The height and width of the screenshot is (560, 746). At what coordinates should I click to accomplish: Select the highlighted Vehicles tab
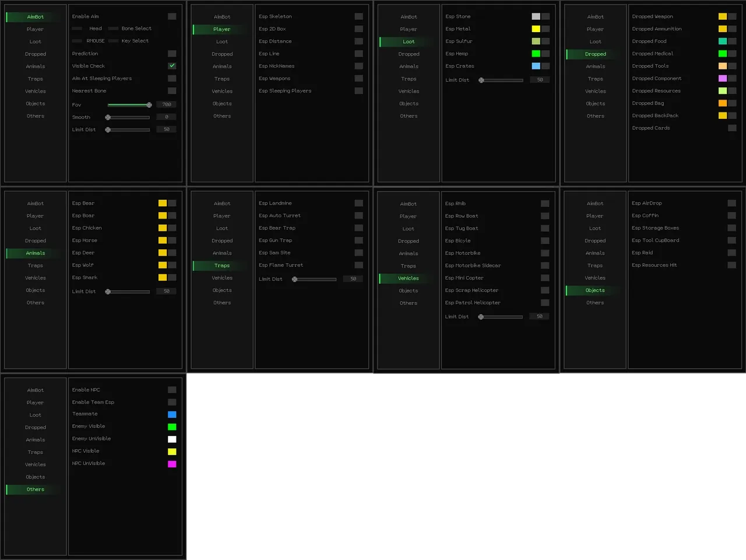click(408, 279)
